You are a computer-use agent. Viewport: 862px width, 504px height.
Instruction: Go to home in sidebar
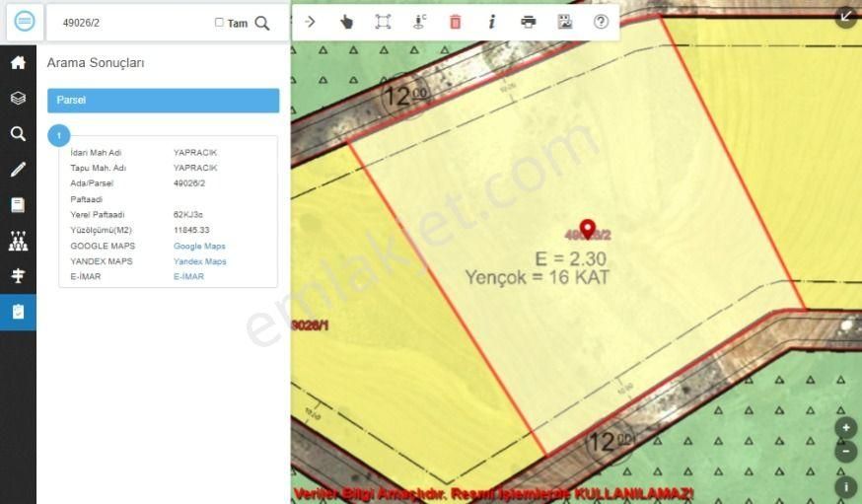pyautogui.click(x=18, y=63)
